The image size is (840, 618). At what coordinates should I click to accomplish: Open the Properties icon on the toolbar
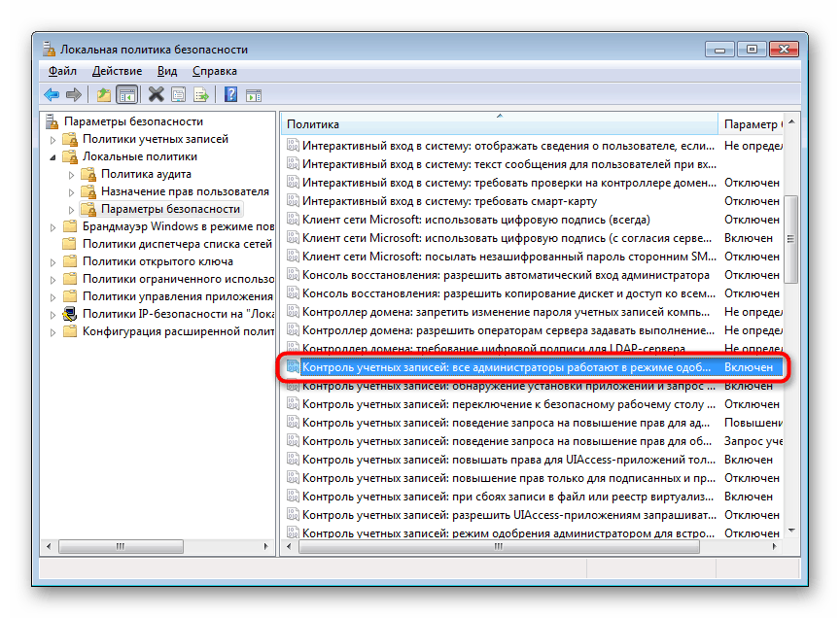pyautogui.click(x=178, y=94)
